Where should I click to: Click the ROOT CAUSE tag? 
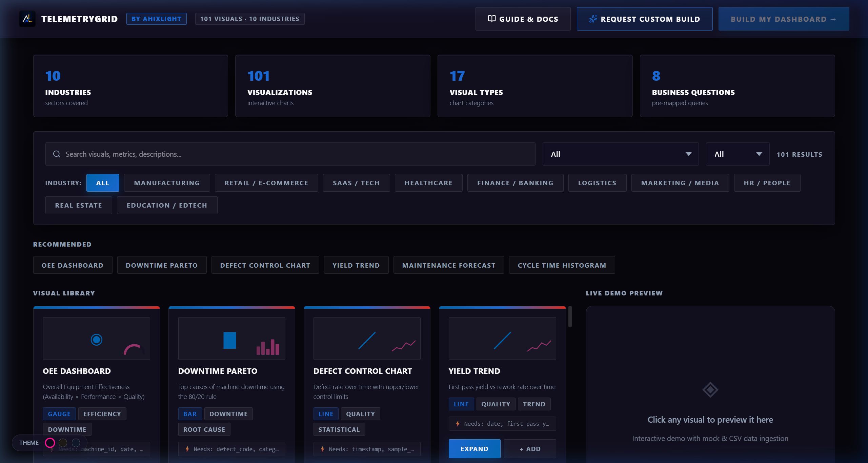point(204,429)
